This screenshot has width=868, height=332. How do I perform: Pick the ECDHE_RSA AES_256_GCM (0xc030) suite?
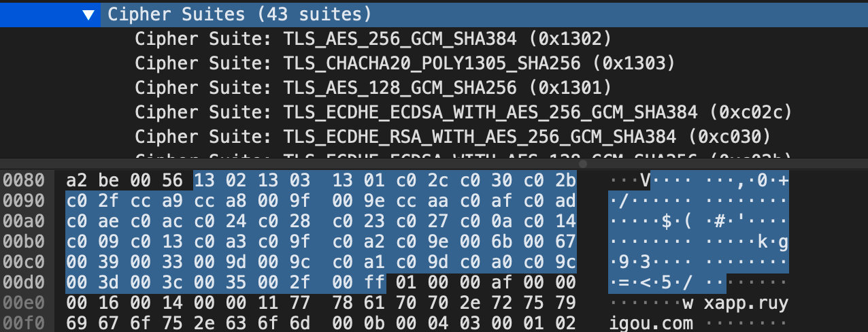(452, 137)
